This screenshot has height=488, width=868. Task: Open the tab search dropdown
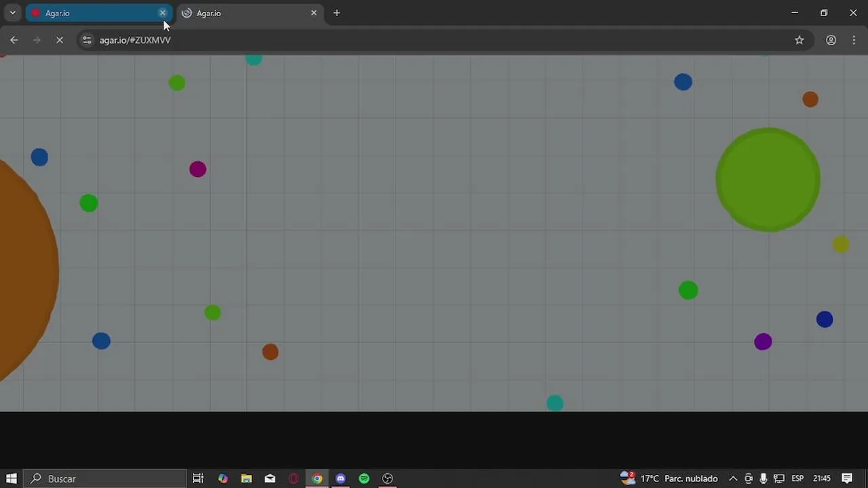[x=12, y=13]
